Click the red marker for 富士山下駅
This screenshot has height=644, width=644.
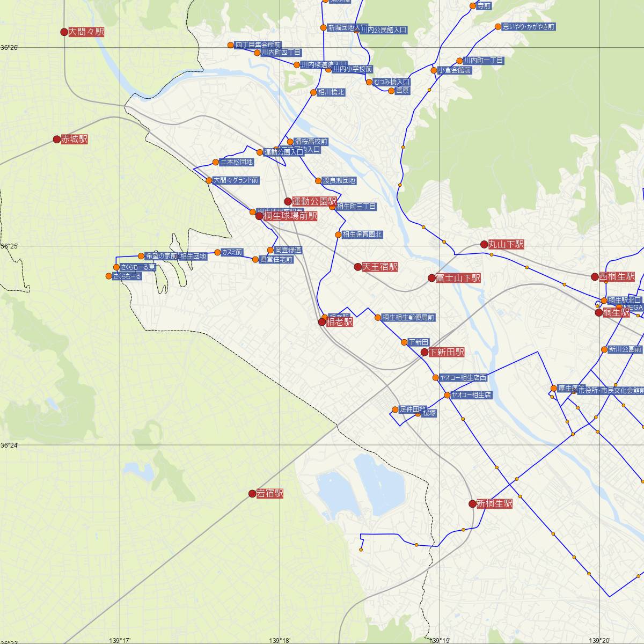point(431,278)
